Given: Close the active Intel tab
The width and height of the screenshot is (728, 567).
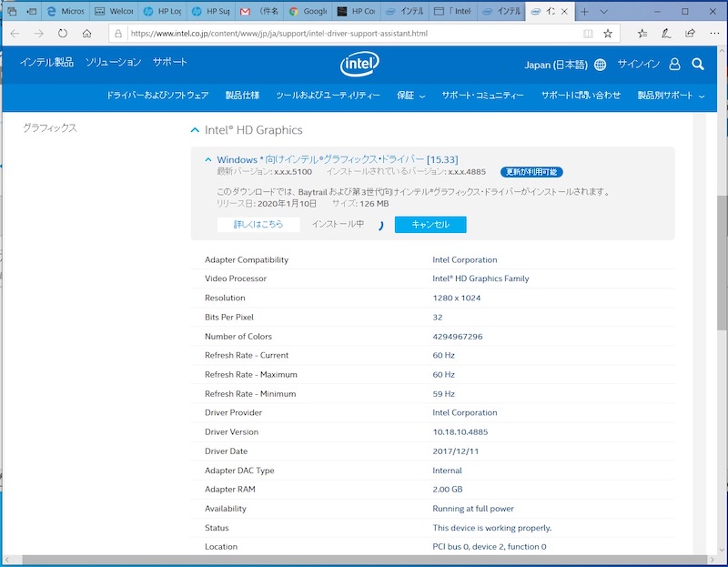Looking at the screenshot, I should pyautogui.click(x=564, y=12).
